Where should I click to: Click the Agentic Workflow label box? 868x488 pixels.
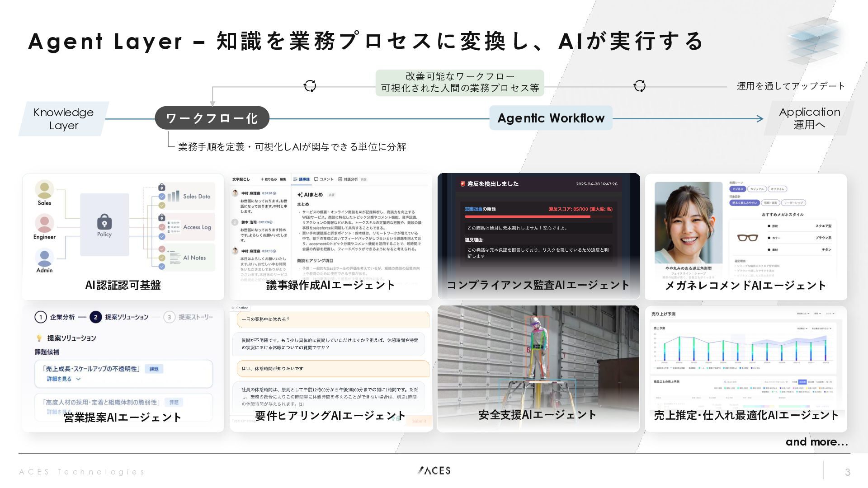pyautogui.click(x=551, y=118)
